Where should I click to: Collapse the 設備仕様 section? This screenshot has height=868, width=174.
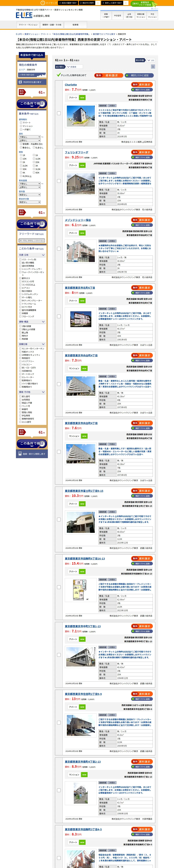[32, 344]
